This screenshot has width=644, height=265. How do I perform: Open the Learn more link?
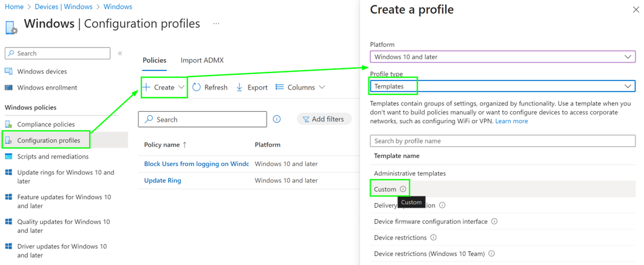coord(511,121)
